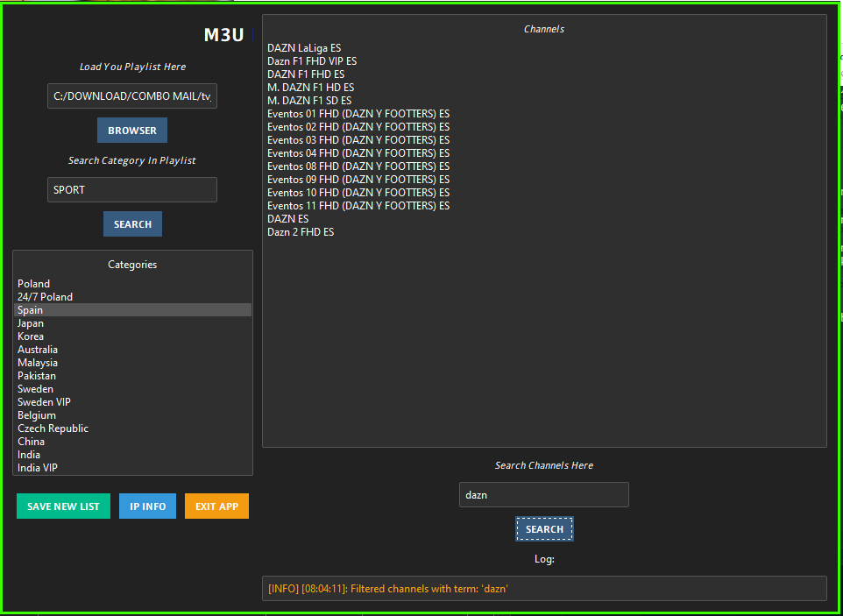The width and height of the screenshot is (843, 616).
Task: Select channel Dazn 2 FHD ES
Action: click(x=544, y=232)
